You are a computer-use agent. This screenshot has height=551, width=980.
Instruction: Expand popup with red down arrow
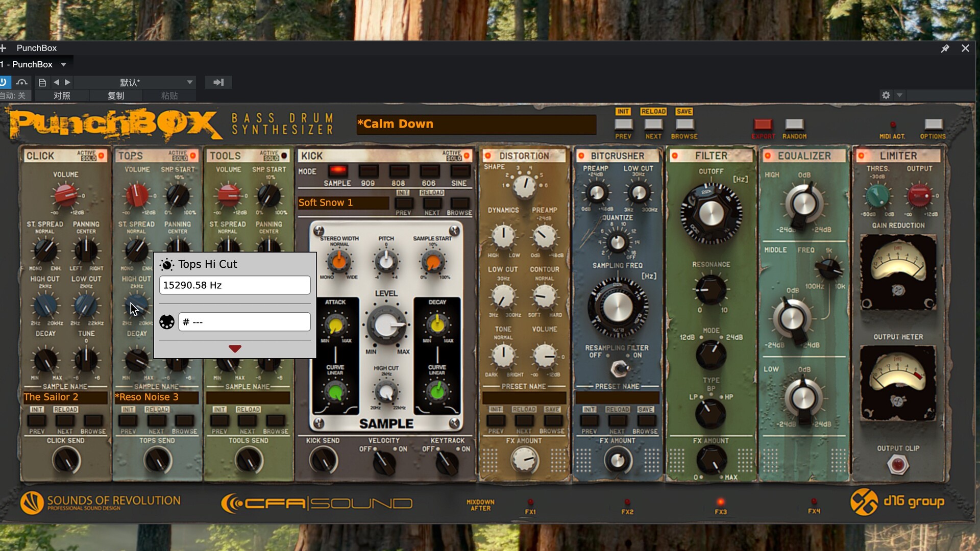pos(235,348)
